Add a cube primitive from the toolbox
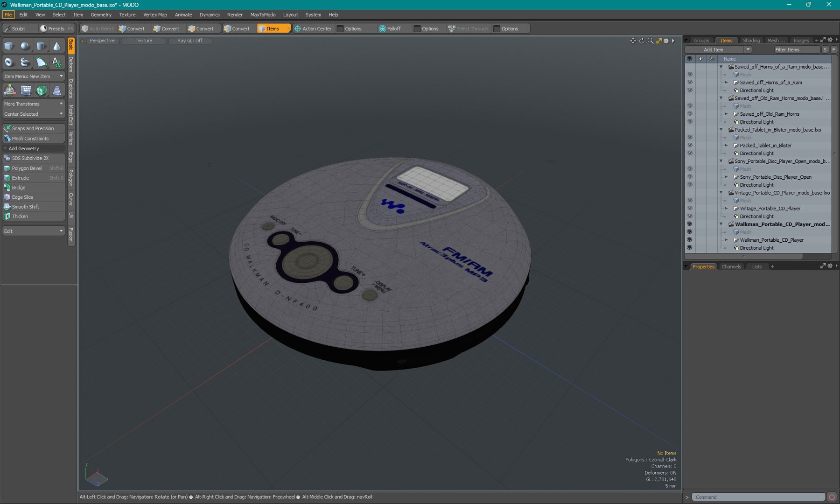Image resolution: width=840 pixels, height=504 pixels. 9,46
